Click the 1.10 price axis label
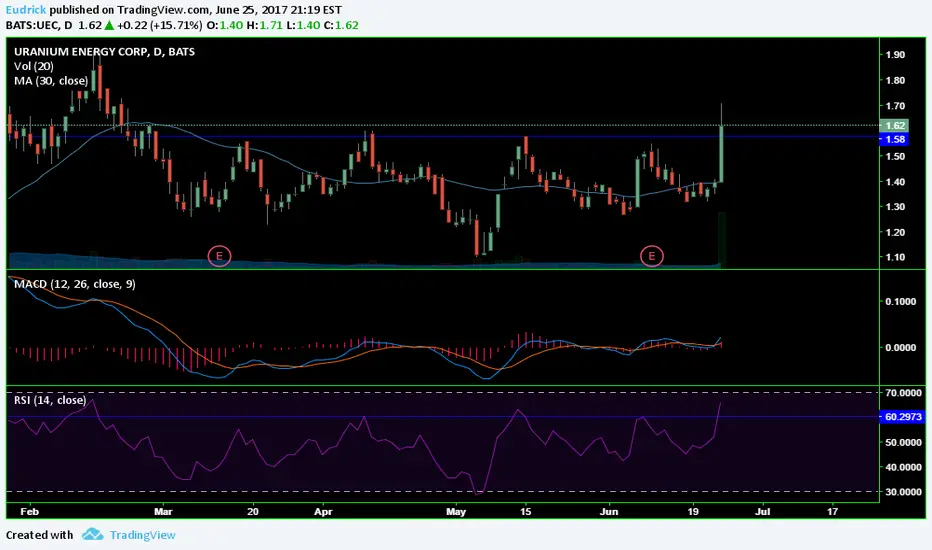 pyautogui.click(x=895, y=257)
